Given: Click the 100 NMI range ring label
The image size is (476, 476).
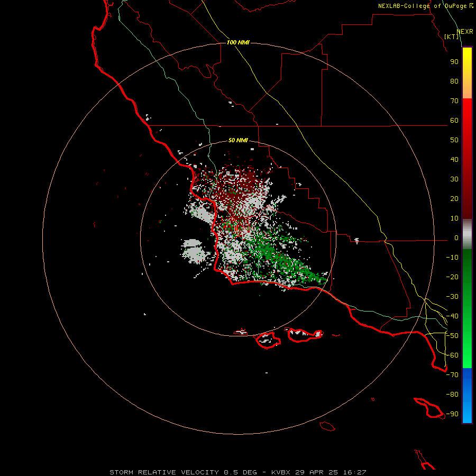Looking at the screenshot, I should pyautogui.click(x=238, y=42).
